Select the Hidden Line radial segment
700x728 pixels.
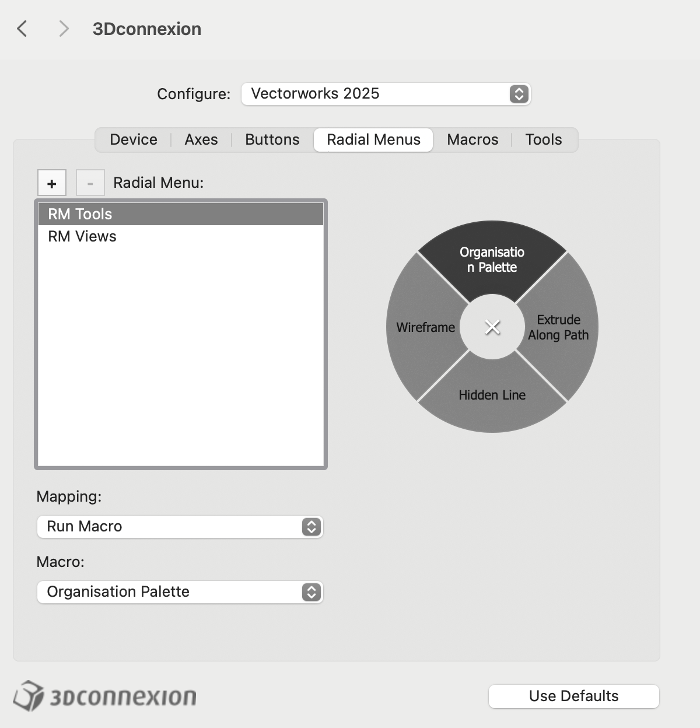pos(492,395)
